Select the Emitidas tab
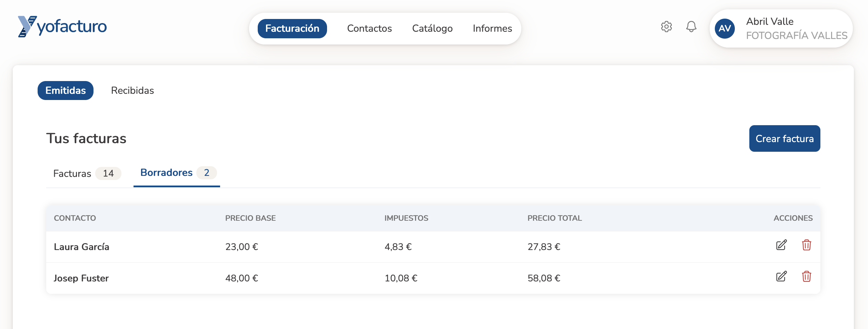The height and width of the screenshot is (329, 868). 66,91
